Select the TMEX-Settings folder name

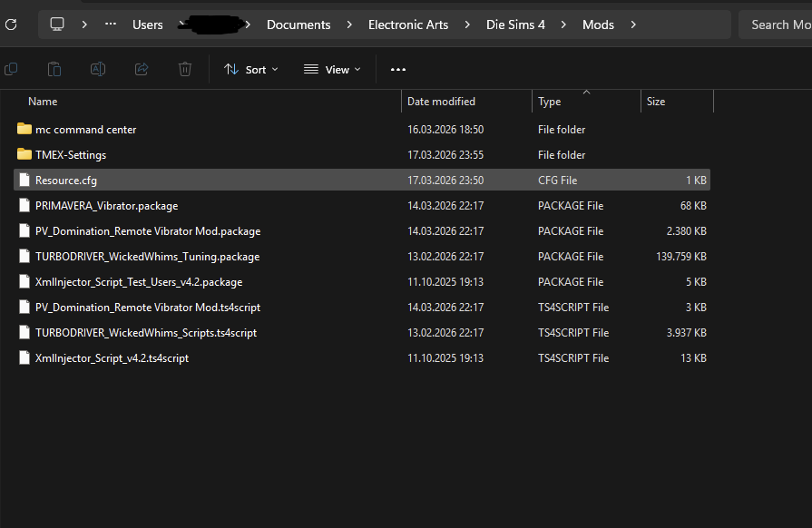click(71, 155)
